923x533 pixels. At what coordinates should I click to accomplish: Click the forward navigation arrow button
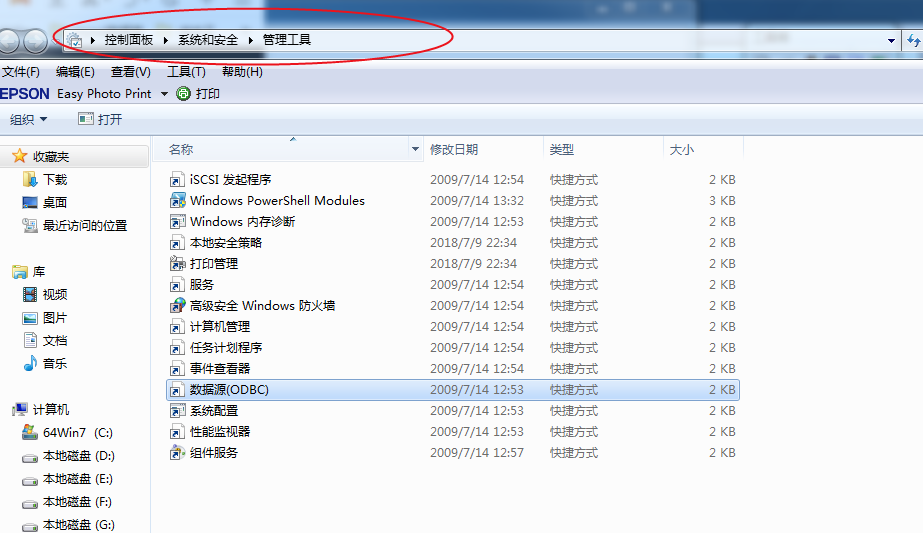35,41
